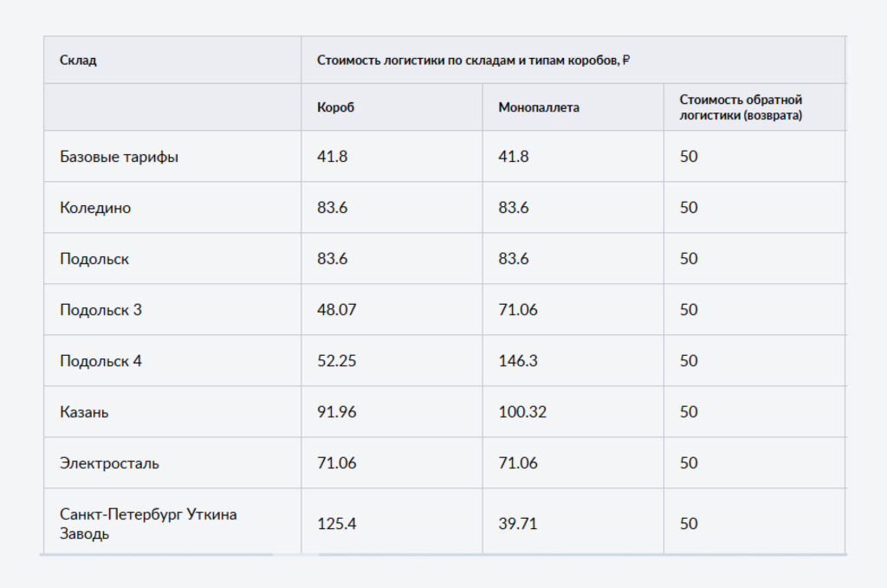Viewport: 887px width, 588px height.
Task: Click the "Стоимость логистики по складам" header
Action: (x=472, y=61)
